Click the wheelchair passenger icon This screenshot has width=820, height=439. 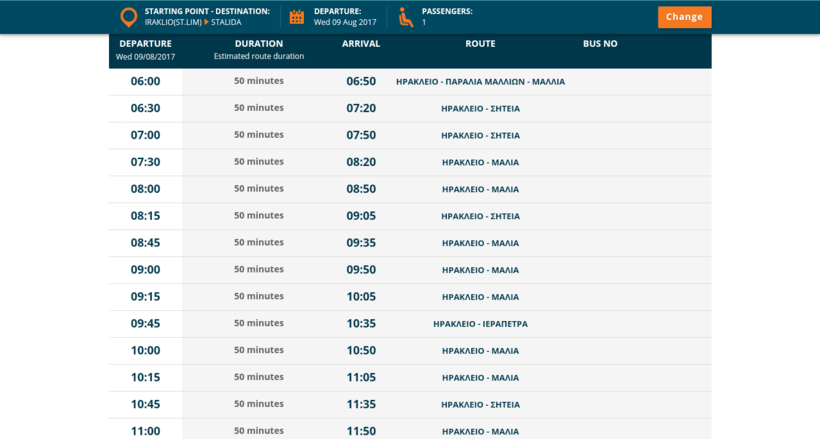(406, 17)
